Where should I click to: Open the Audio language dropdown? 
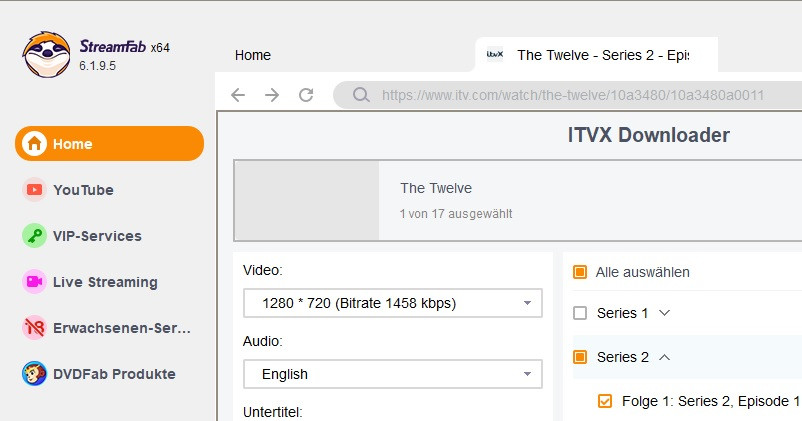392,374
